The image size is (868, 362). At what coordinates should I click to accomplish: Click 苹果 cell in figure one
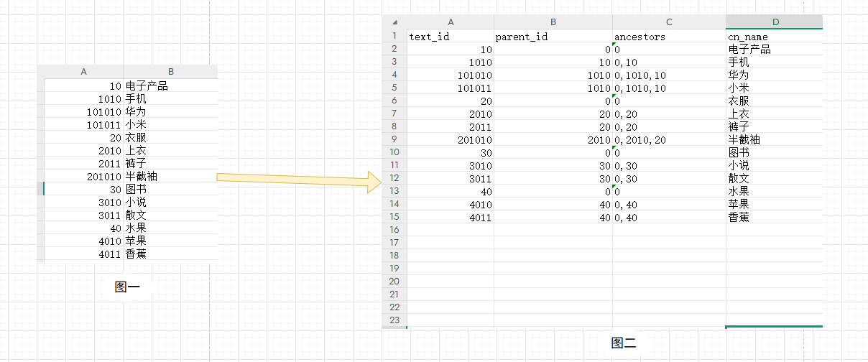click(x=170, y=241)
